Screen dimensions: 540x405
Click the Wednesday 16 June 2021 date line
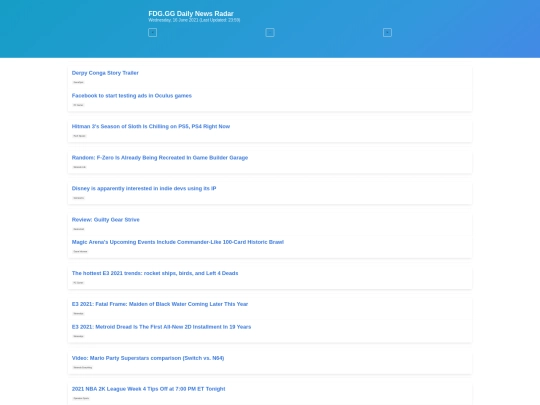[194, 20]
